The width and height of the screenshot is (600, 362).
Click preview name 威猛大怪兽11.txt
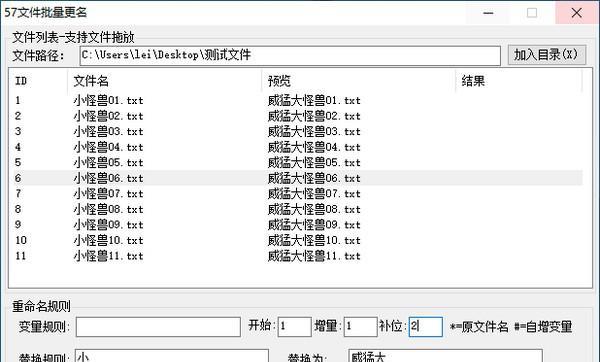point(314,256)
